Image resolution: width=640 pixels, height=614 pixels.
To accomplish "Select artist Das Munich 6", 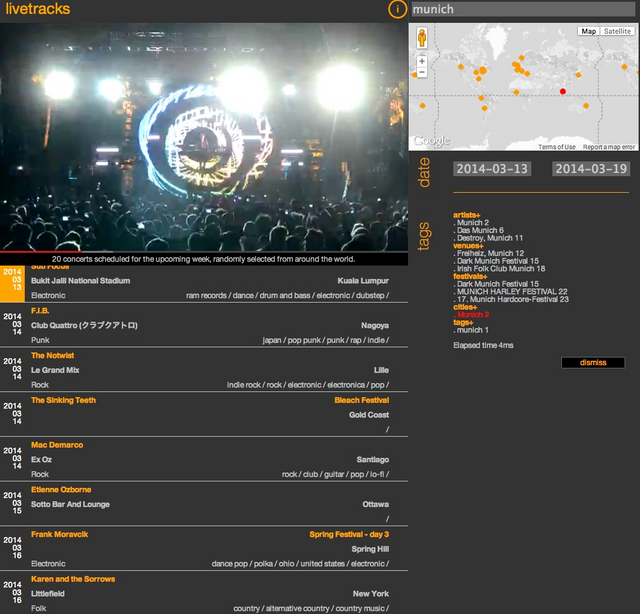I will (x=478, y=230).
